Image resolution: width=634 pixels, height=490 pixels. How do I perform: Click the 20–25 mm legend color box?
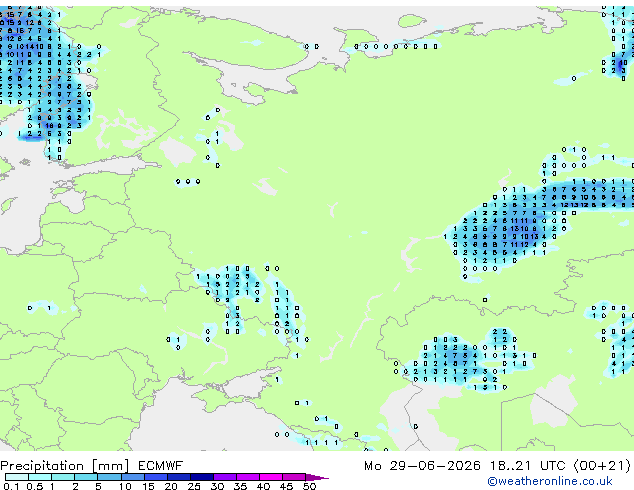(x=179, y=477)
